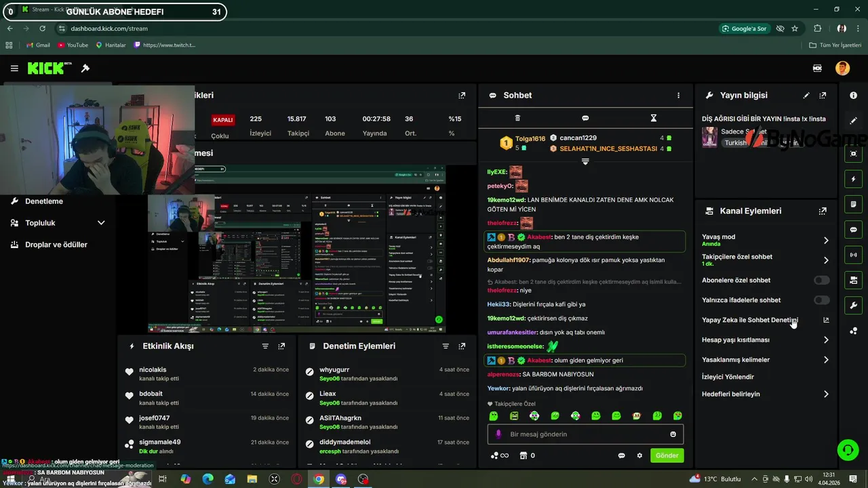
Task: Filter the Denetim Eylemleri list
Action: click(x=446, y=346)
